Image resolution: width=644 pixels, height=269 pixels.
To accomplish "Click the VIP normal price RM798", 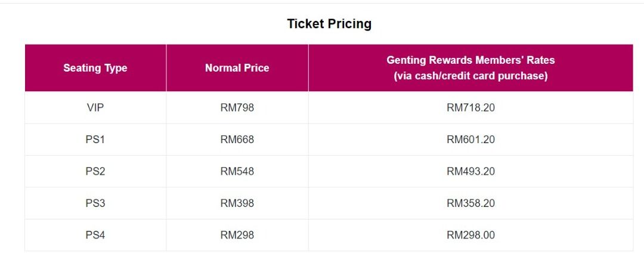I will click(237, 108).
